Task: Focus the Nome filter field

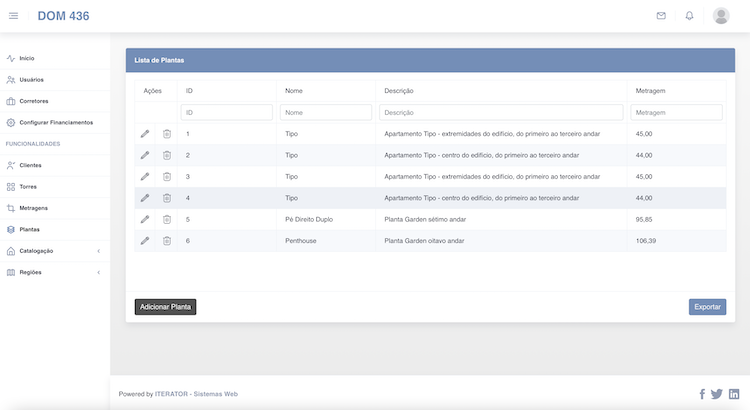Action: tap(326, 112)
